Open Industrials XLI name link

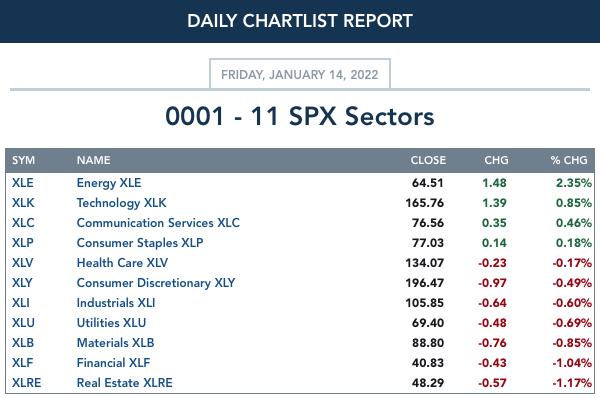[x=116, y=303]
